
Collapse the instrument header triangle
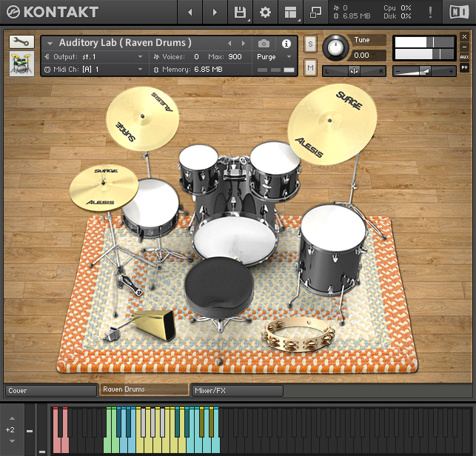pos(50,44)
